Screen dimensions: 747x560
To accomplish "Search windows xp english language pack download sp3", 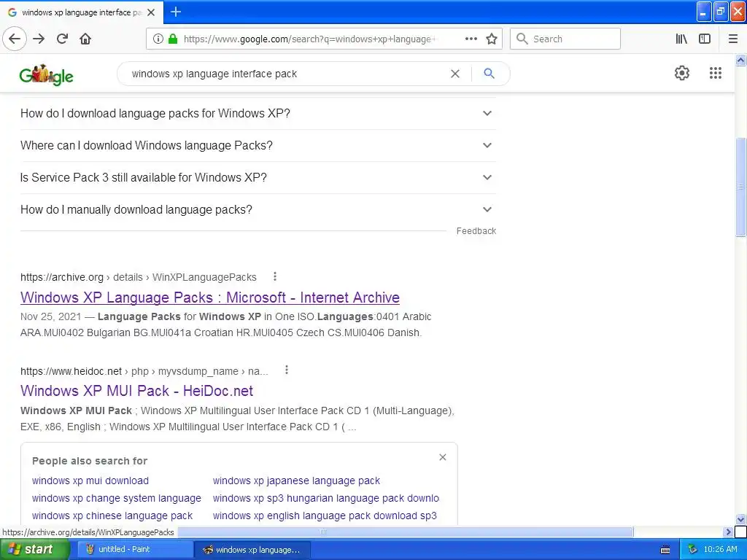I will (325, 516).
